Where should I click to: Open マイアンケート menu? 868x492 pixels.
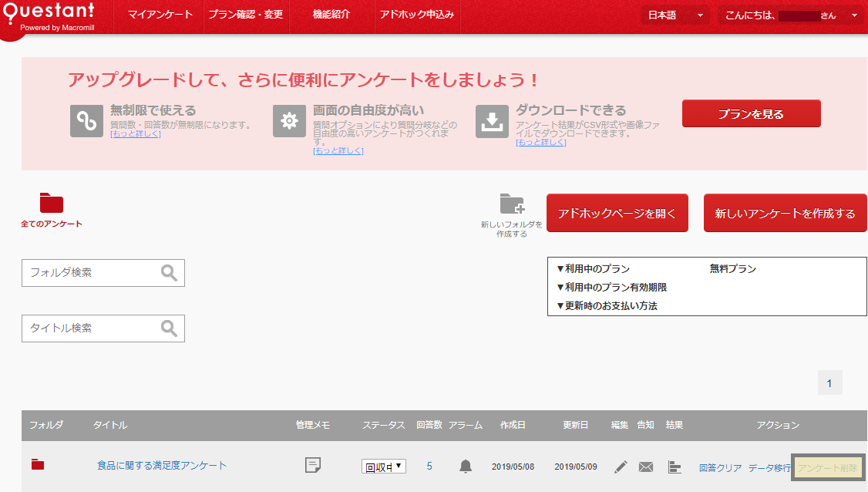pyautogui.click(x=160, y=15)
